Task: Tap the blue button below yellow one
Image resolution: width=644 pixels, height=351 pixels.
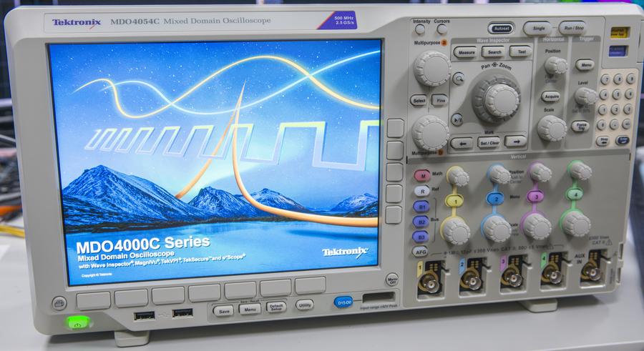Action: coord(618,51)
